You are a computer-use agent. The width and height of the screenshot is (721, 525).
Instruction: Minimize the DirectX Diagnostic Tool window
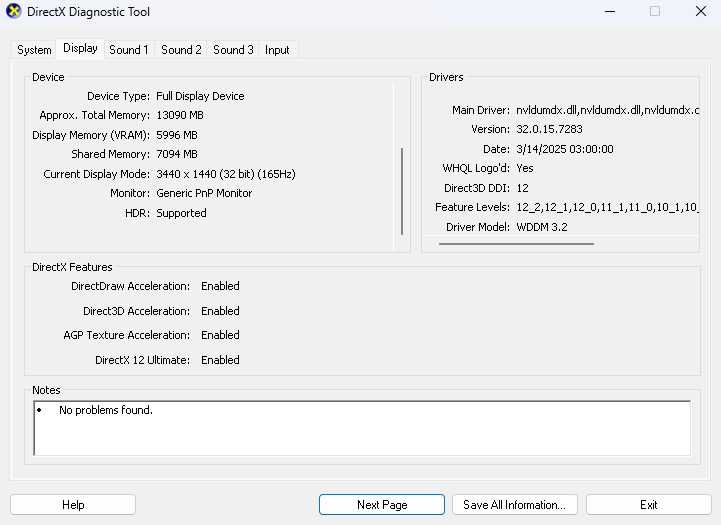click(x=610, y=11)
